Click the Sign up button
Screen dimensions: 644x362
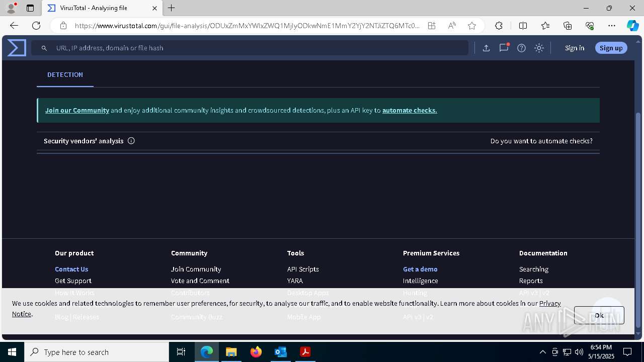click(x=611, y=48)
